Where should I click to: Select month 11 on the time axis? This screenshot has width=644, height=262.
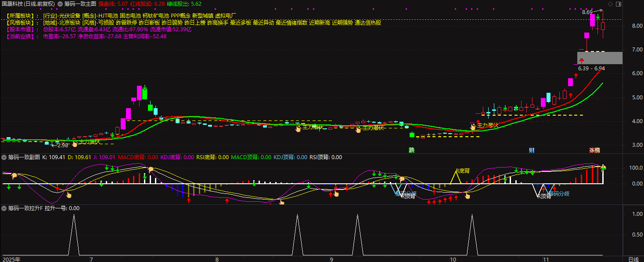(546, 259)
